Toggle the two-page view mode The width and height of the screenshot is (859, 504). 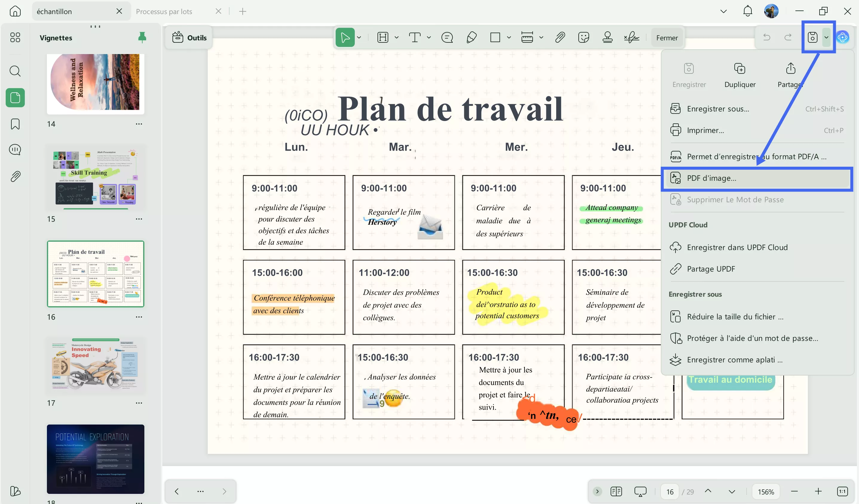click(616, 491)
